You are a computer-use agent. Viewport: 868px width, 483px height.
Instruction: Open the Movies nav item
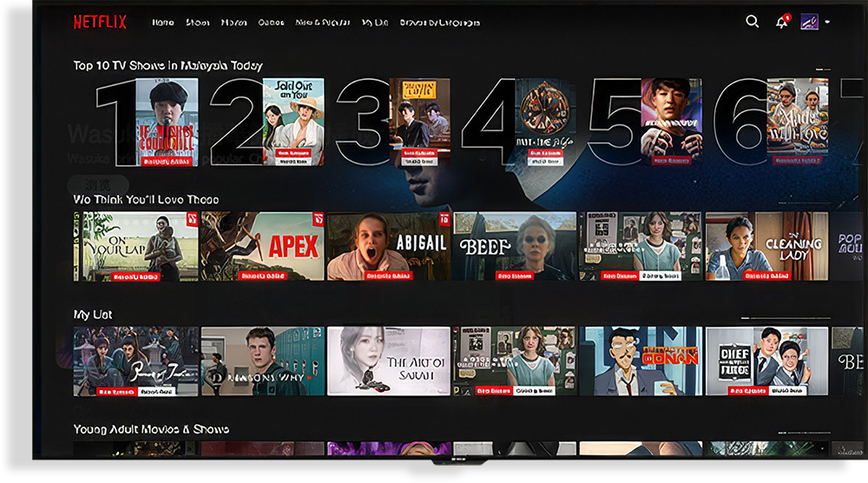234,23
